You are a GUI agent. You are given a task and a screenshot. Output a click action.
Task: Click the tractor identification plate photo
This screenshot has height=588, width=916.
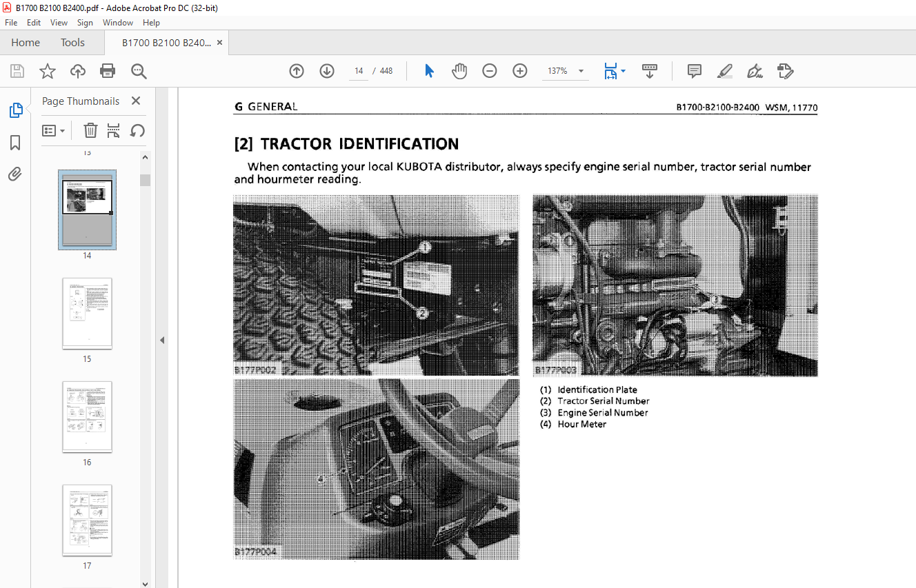pos(376,285)
